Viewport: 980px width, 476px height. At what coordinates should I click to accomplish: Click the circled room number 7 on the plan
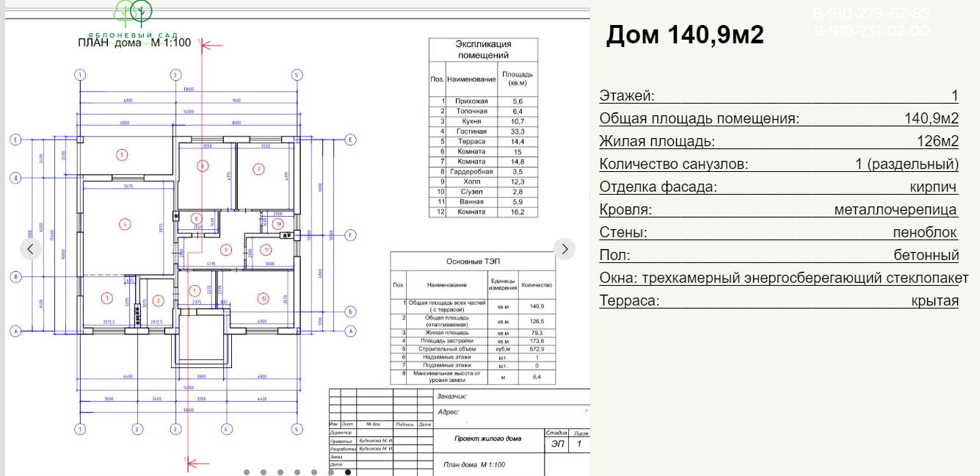tap(258, 168)
